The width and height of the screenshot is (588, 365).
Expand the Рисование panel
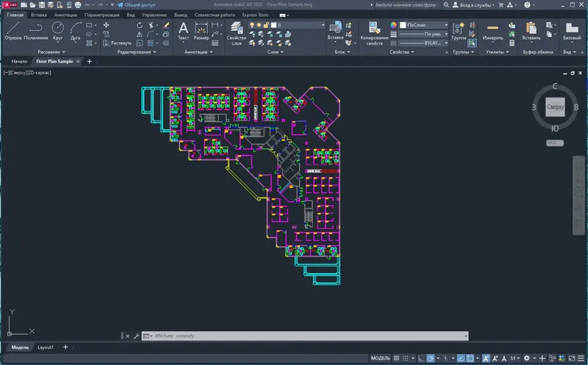pos(51,52)
